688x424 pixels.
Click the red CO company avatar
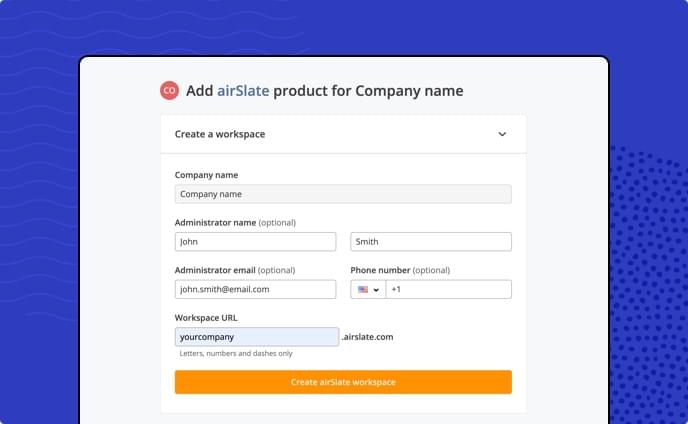169,90
